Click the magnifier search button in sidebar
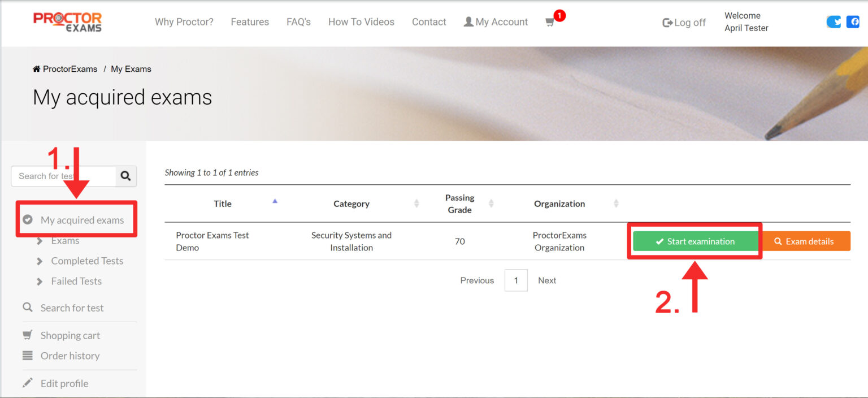This screenshot has height=398, width=868. (126, 176)
